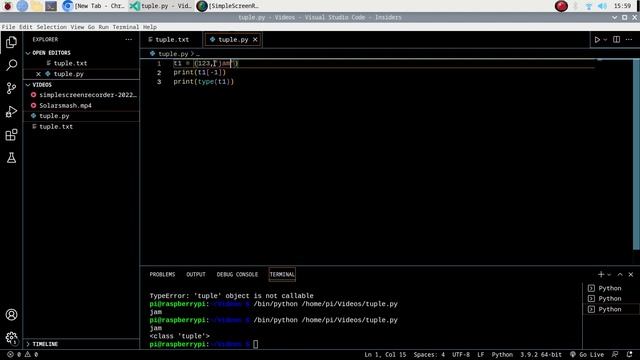Select the Terminal panel tab
640x360 pixels.
coord(282,275)
